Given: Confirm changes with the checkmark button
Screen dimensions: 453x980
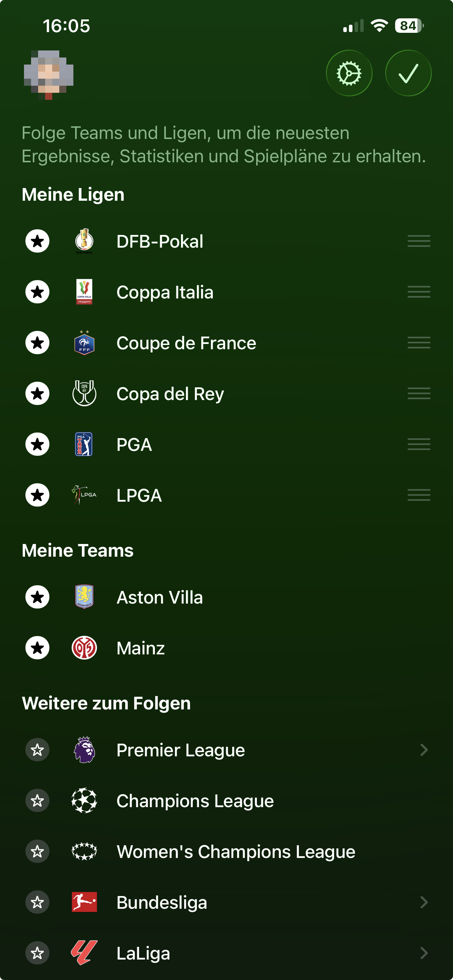Looking at the screenshot, I should (408, 73).
